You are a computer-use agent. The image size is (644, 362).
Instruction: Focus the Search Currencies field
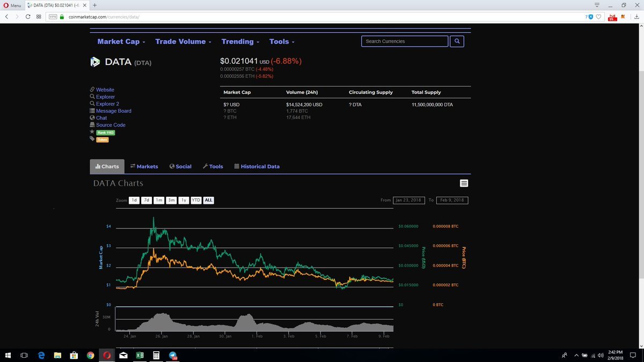tap(405, 41)
